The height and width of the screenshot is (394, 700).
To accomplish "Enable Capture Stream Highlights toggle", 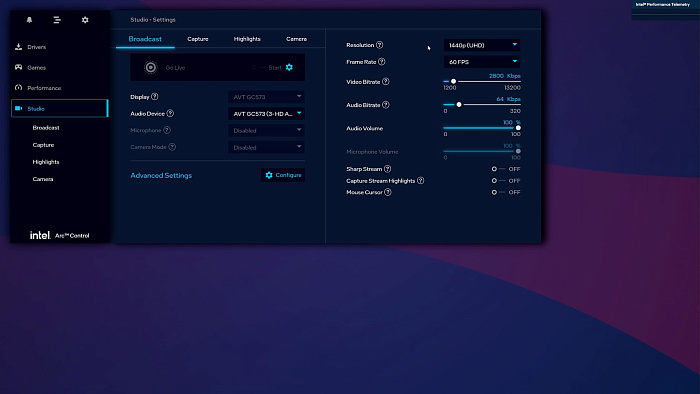I will [x=499, y=180].
